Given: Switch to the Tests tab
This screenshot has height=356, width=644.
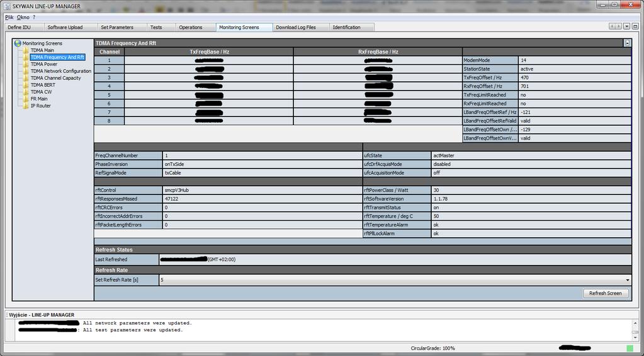Looking at the screenshot, I should (160, 28).
